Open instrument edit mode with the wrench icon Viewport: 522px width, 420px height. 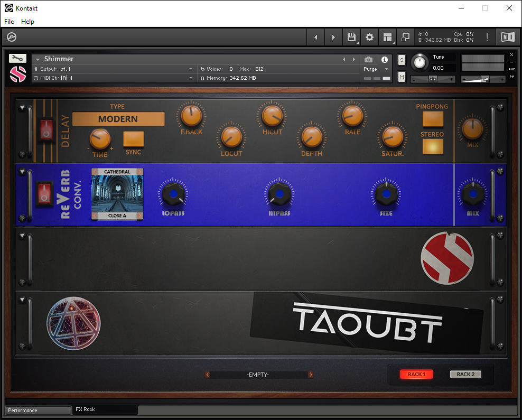click(17, 58)
